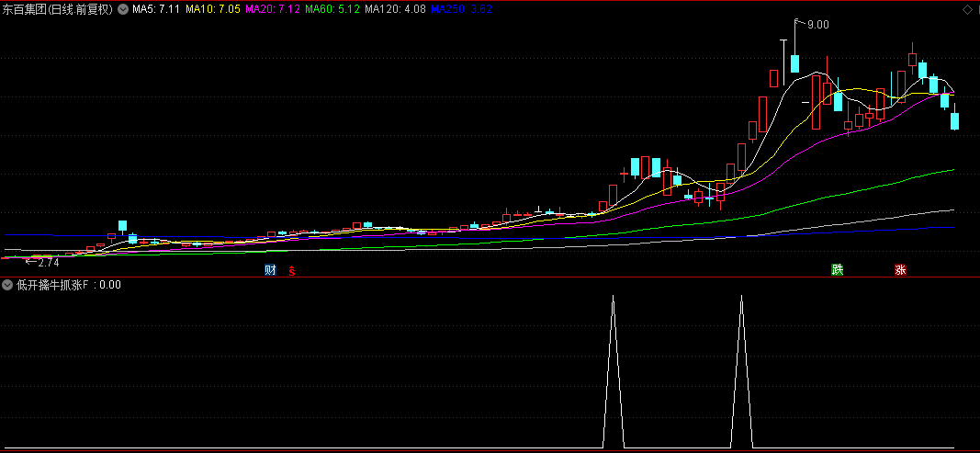
Task: Click the 财 financial report marker
Action: click(270, 270)
